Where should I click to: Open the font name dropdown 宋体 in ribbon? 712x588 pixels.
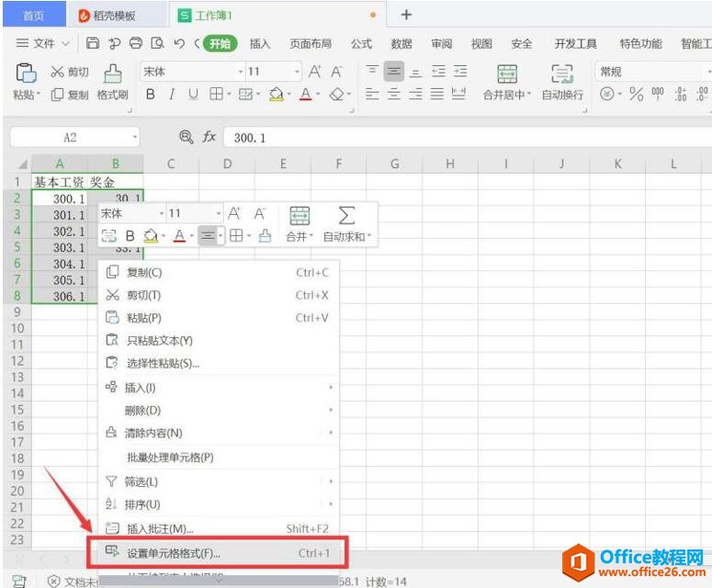point(241,72)
